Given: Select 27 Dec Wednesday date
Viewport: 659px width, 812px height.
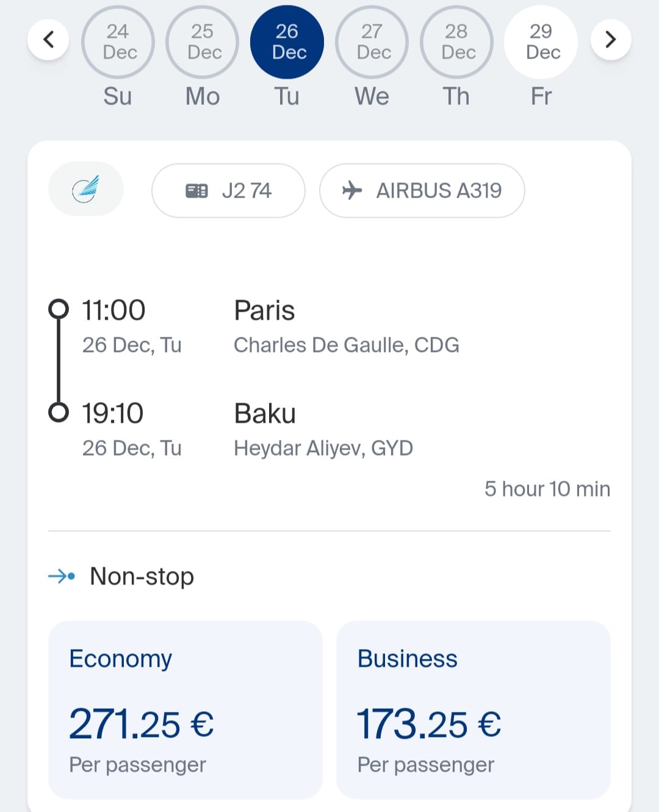Looking at the screenshot, I should click(372, 42).
